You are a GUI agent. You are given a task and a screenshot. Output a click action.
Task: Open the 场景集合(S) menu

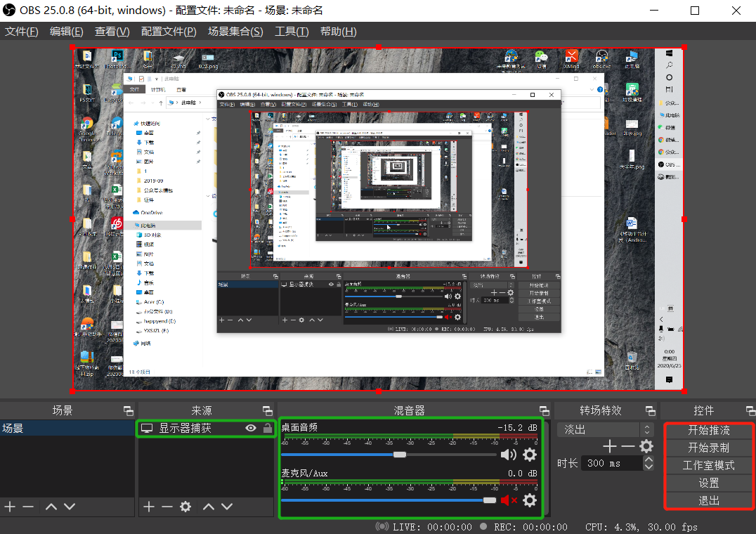click(235, 32)
